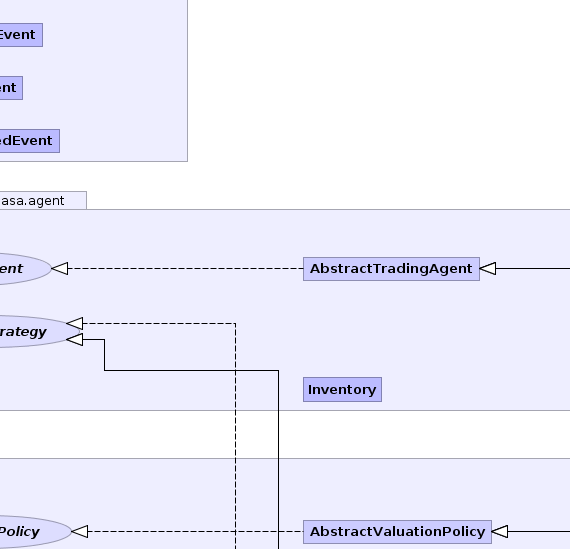The image size is (570, 549).
Task: Click the arrowhead pointing at the 'Policy' ellipse
Action: (x=80, y=532)
